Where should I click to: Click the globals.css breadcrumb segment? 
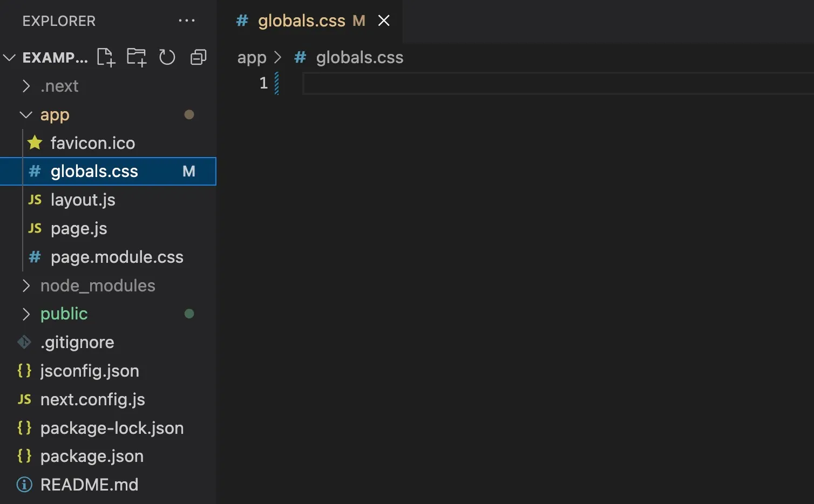tap(359, 57)
